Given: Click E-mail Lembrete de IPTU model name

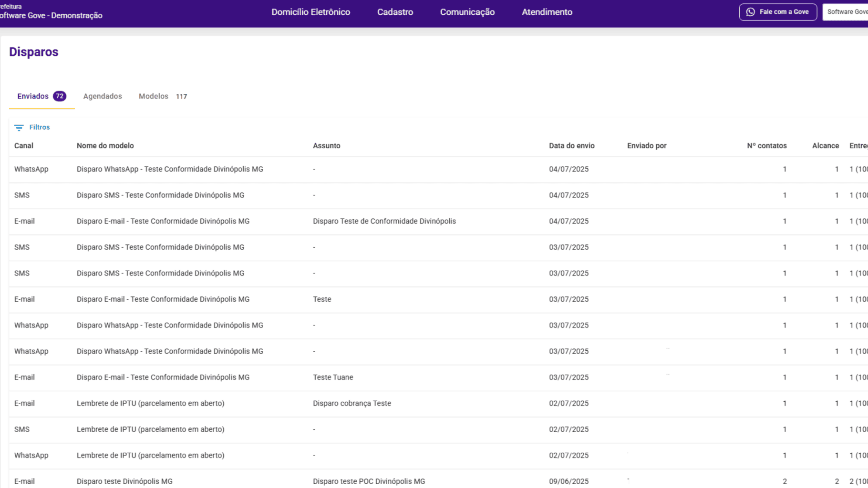Looking at the screenshot, I should point(151,403).
